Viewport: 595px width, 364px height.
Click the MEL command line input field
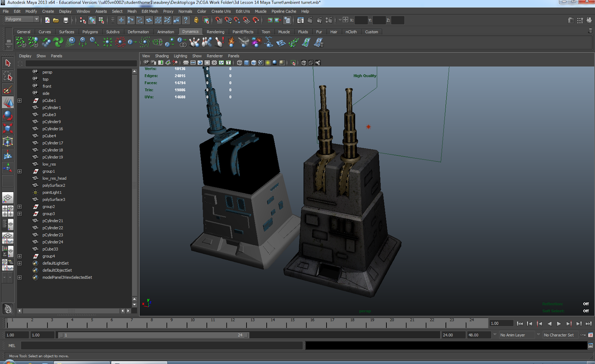(162, 345)
